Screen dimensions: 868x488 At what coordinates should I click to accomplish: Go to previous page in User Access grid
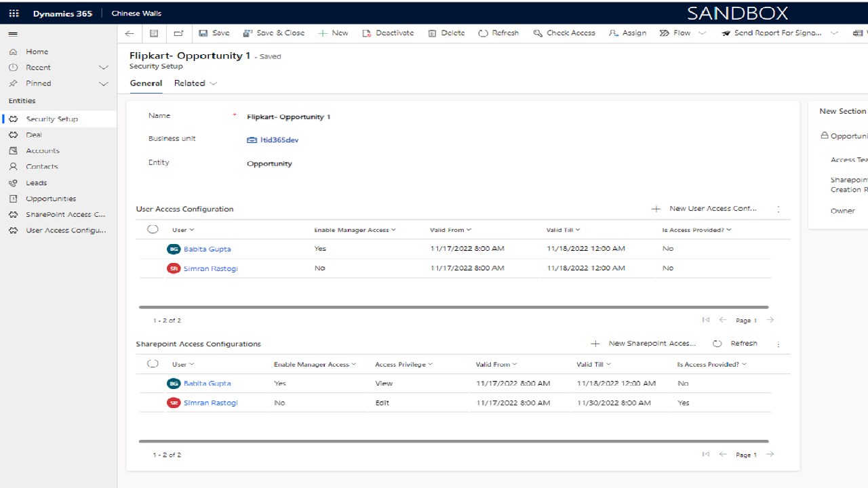723,320
